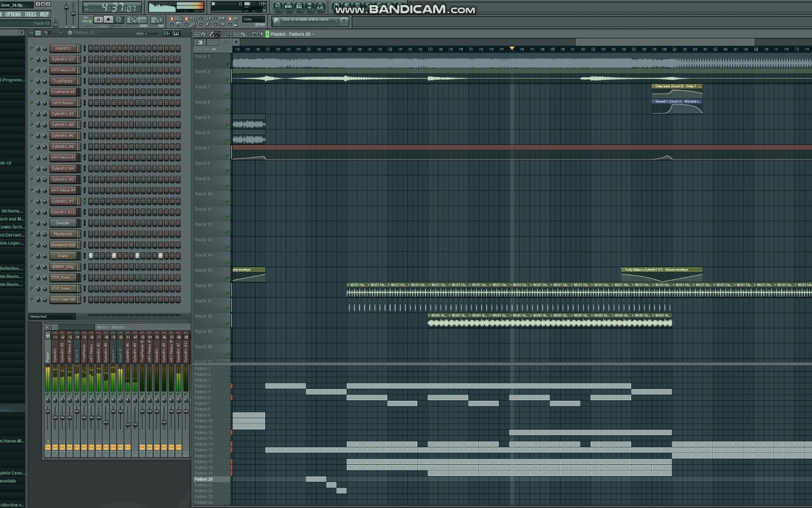Open the Unsorted channel filter dropdown
Viewport: 812px width, 508px height.
[52, 317]
